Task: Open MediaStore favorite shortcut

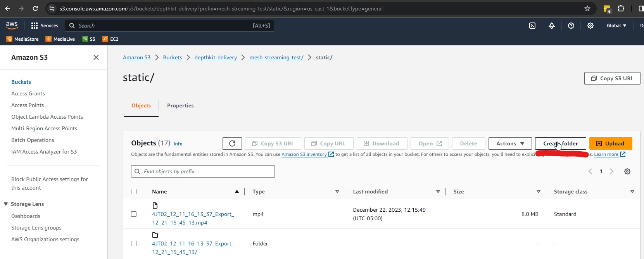Action: pos(22,39)
